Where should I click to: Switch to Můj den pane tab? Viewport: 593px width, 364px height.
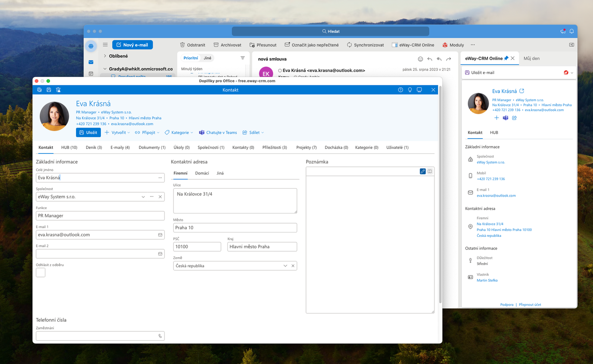(531, 58)
